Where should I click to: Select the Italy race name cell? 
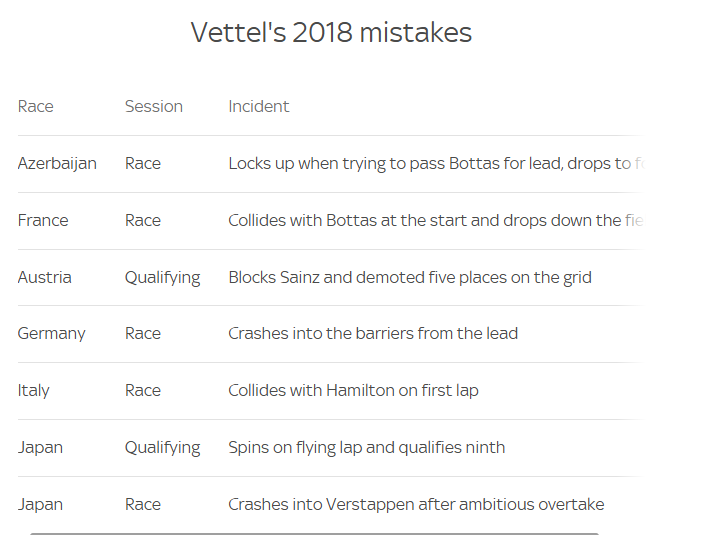click(x=34, y=391)
